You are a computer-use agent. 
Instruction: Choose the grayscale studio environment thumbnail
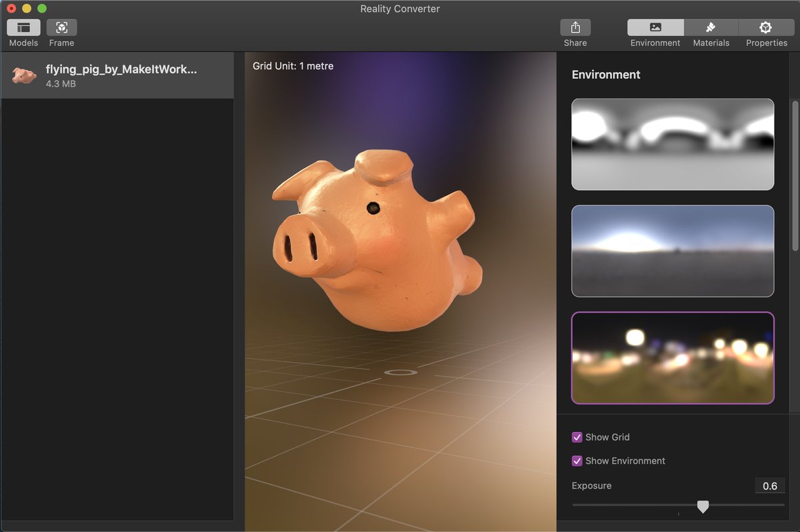click(673, 144)
